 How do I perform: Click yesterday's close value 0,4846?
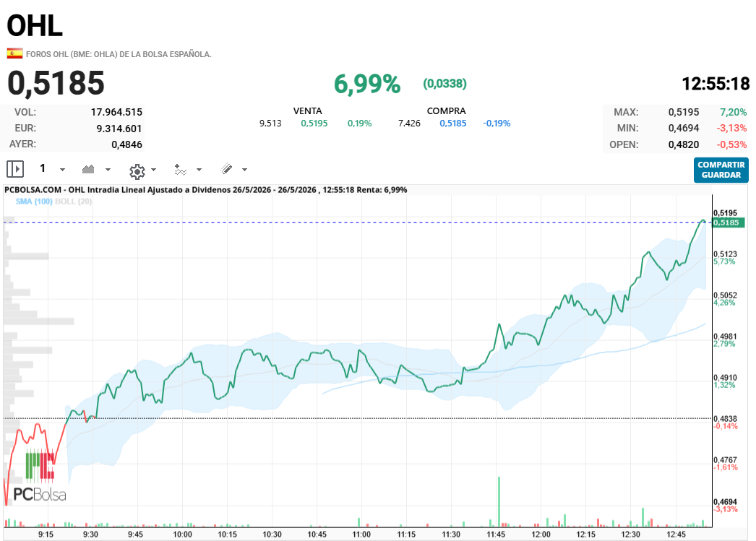tap(126, 144)
